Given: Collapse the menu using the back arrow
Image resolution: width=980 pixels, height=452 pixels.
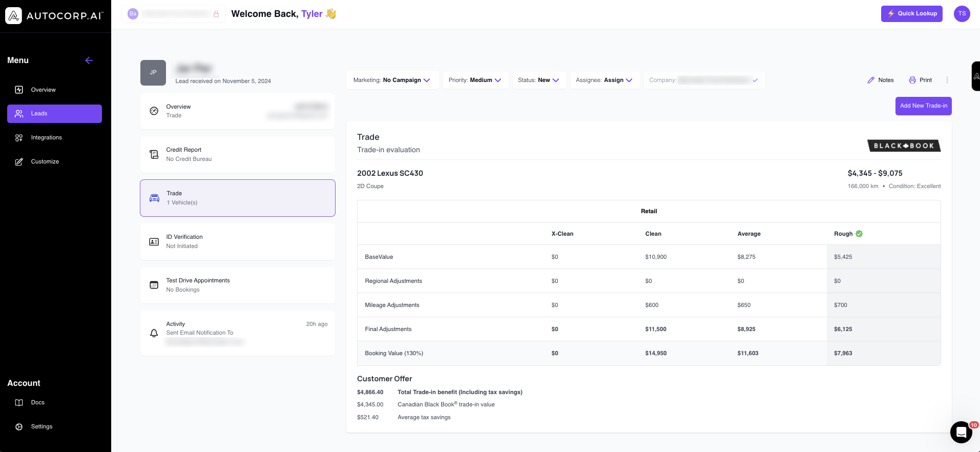Looking at the screenshot, I should coord(89,60).
